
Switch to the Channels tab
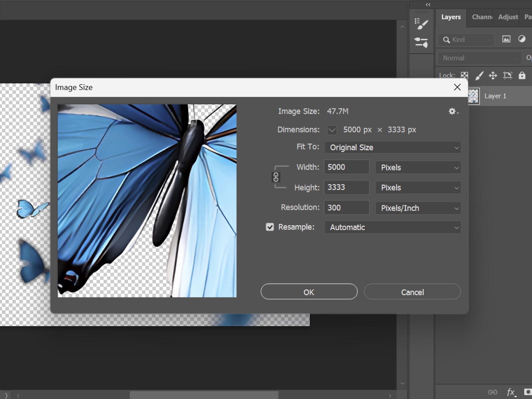[482, 17]
